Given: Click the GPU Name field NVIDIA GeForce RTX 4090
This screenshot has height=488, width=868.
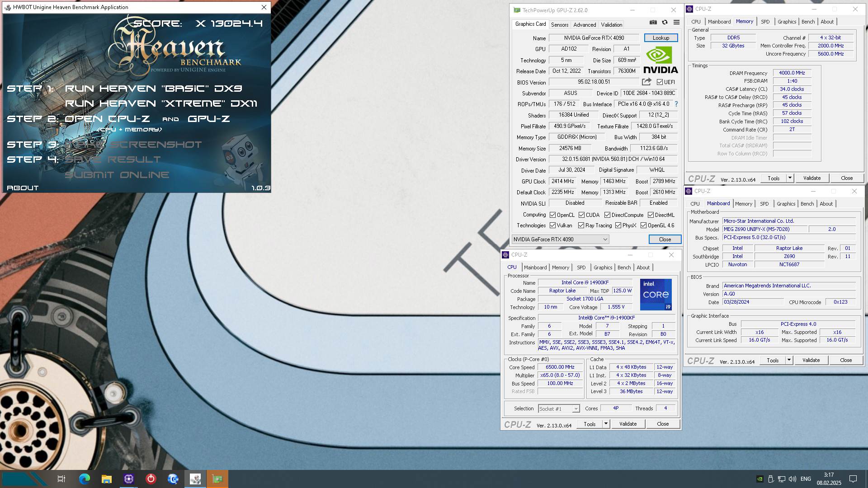Looking at the screenshot, I should (x=594, y=38).
